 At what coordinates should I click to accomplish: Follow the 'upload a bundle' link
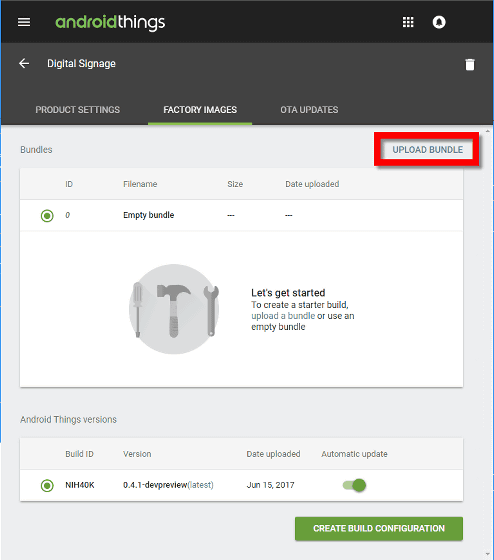283,316
